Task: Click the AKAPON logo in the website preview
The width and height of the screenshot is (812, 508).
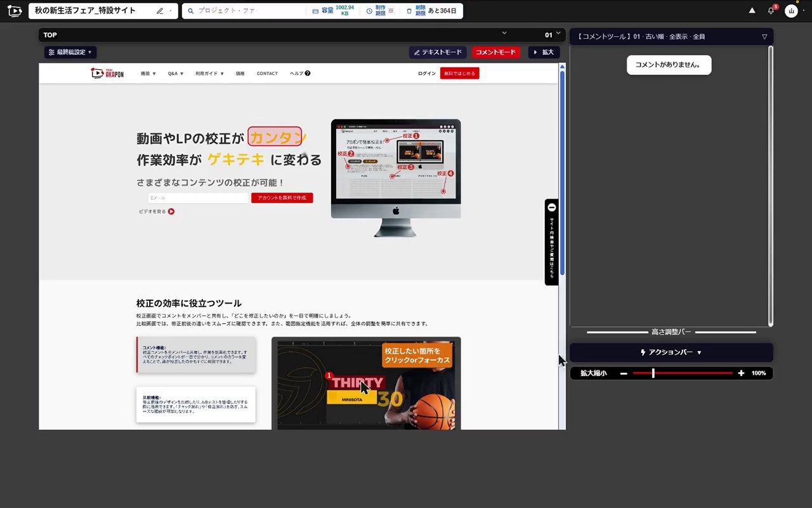Action: (107, 73)
